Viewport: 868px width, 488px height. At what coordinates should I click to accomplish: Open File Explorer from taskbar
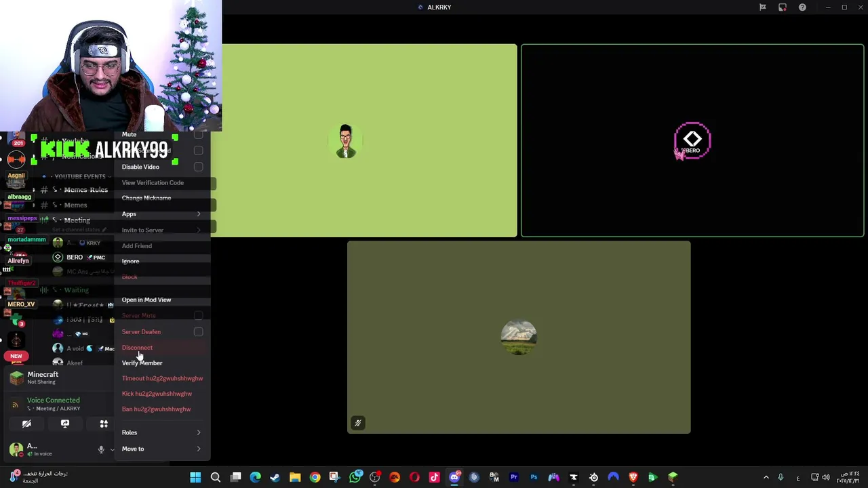295,477
